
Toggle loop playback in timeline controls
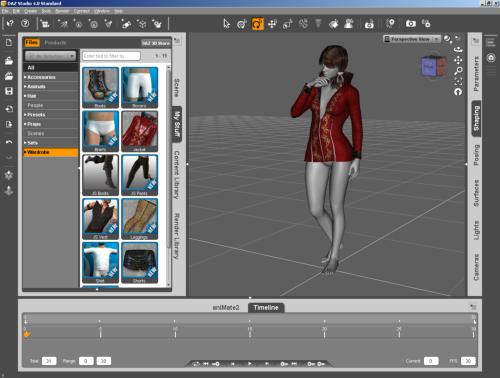[x=196, y=364]
